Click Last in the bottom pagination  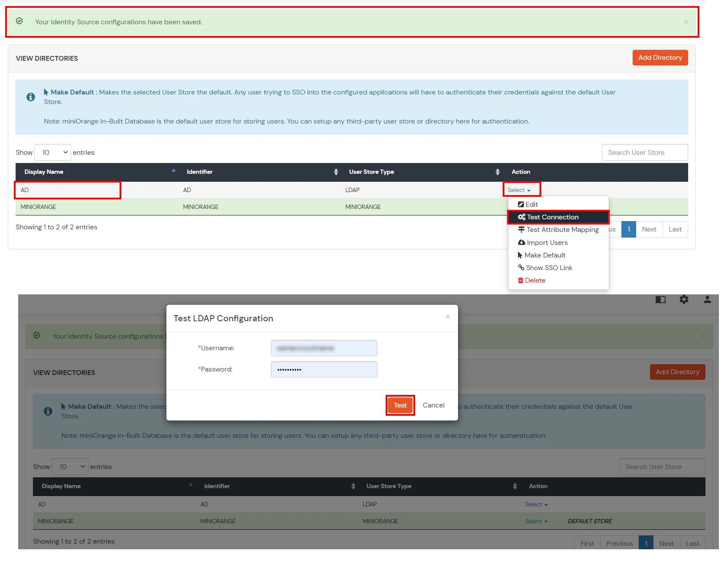692,544
